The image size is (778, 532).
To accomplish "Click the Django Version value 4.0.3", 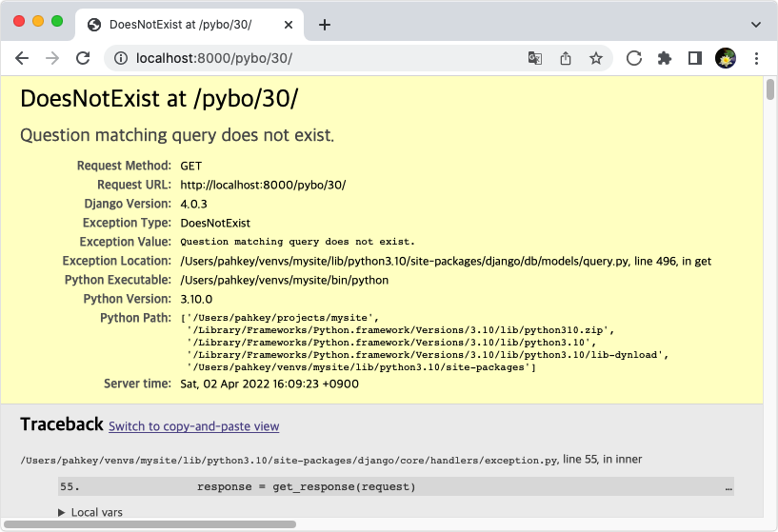I will pos(193,204).
